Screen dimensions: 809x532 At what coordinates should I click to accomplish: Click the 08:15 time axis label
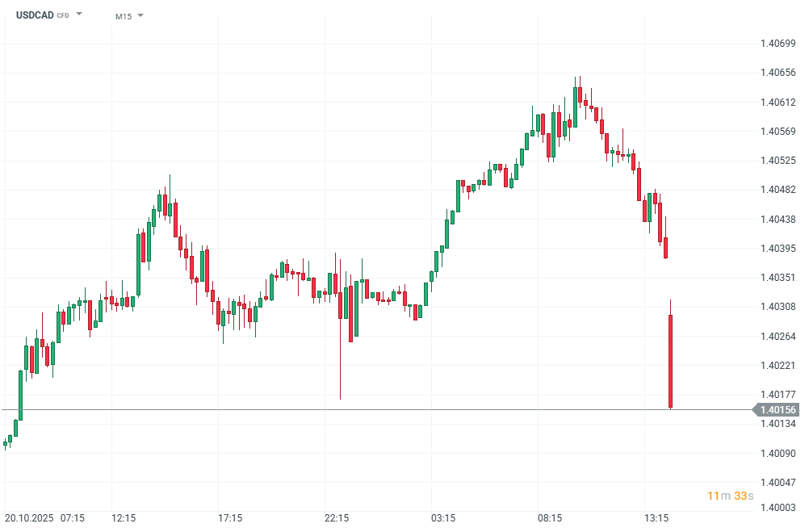pyautogui.click(x=550, y=517)
